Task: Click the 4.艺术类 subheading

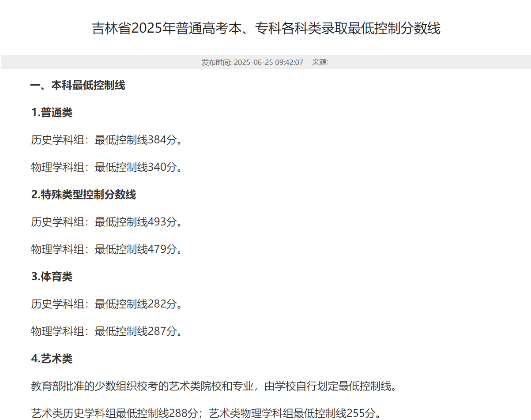Action: [x=52, y=359]
